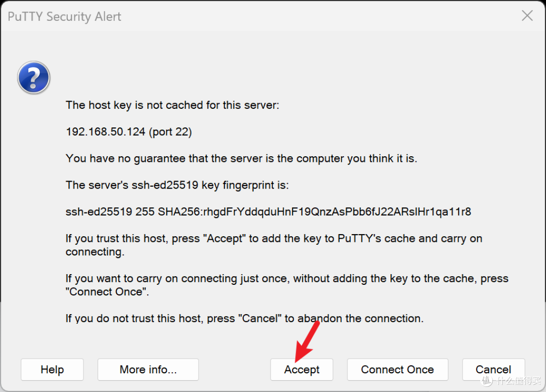546x392 pixels.
Task: Click the 'You have no guarantee' warning sentence
Action: coord(241,158)
